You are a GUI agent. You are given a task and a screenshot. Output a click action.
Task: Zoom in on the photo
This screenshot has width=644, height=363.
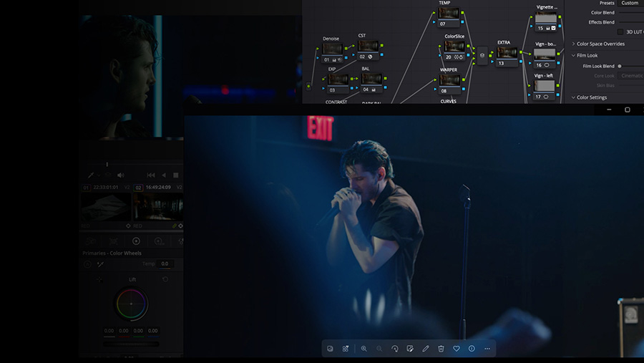364,349
